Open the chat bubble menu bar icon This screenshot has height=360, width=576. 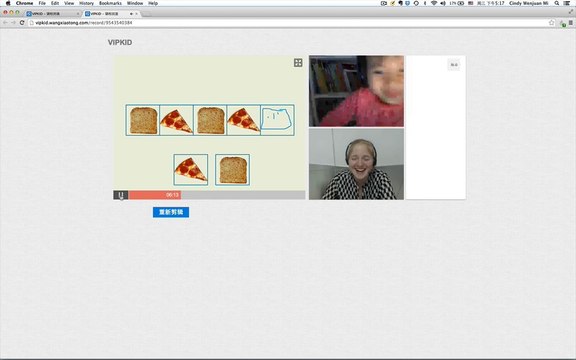(416, 3)
